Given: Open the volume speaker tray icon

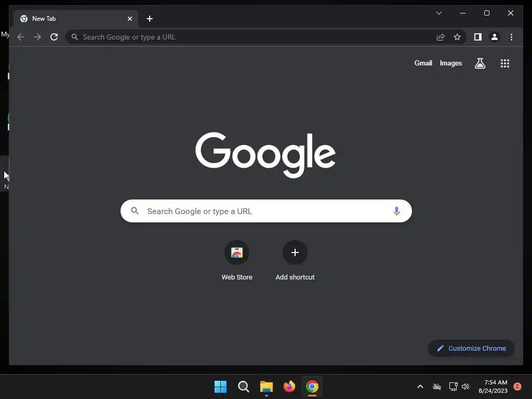Looking at the screenshot, I should click(465, 387).
